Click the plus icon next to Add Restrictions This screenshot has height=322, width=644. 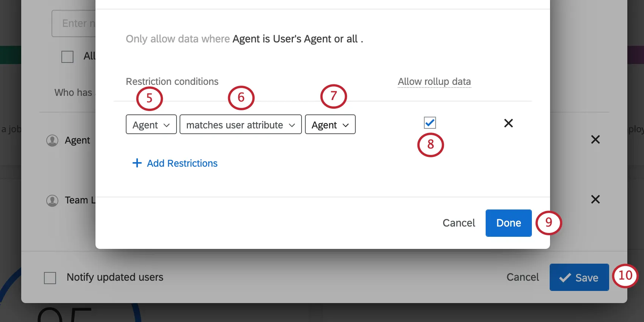click(x=137, y=163)
